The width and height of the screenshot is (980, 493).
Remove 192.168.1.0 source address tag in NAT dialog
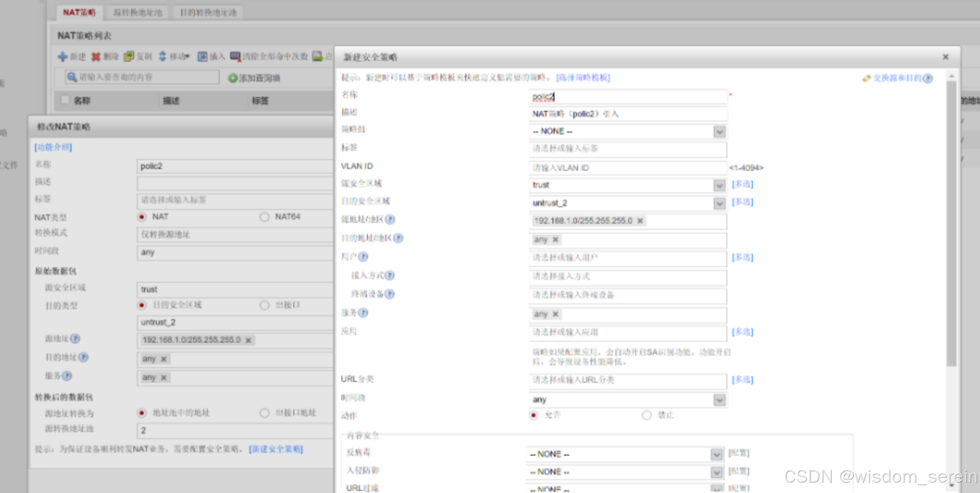[x=248, y=340]
